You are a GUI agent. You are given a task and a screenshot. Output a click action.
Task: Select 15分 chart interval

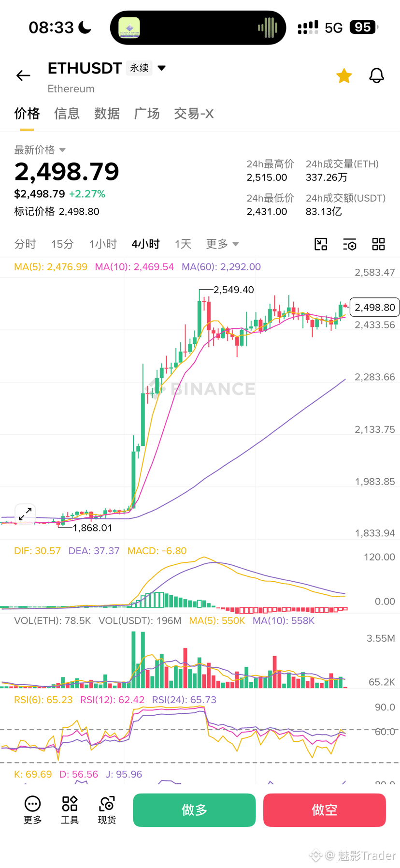(x=62, y=244)
